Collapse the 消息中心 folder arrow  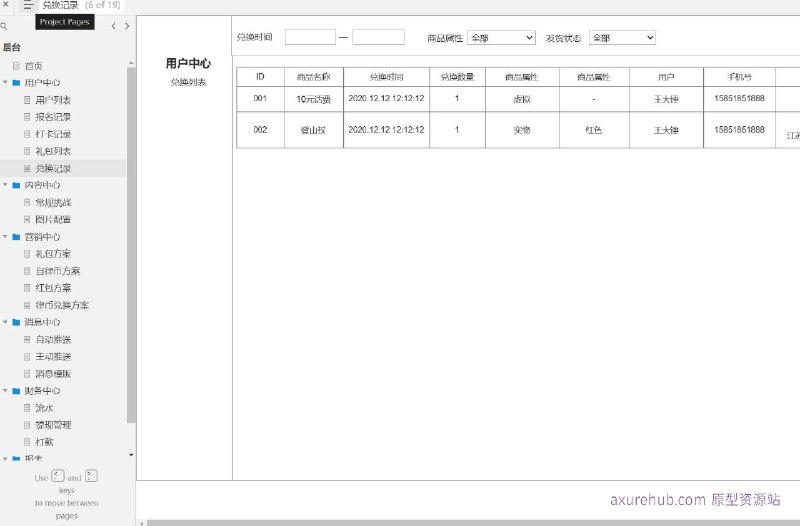pyautogui.click(x=6, y=322)
